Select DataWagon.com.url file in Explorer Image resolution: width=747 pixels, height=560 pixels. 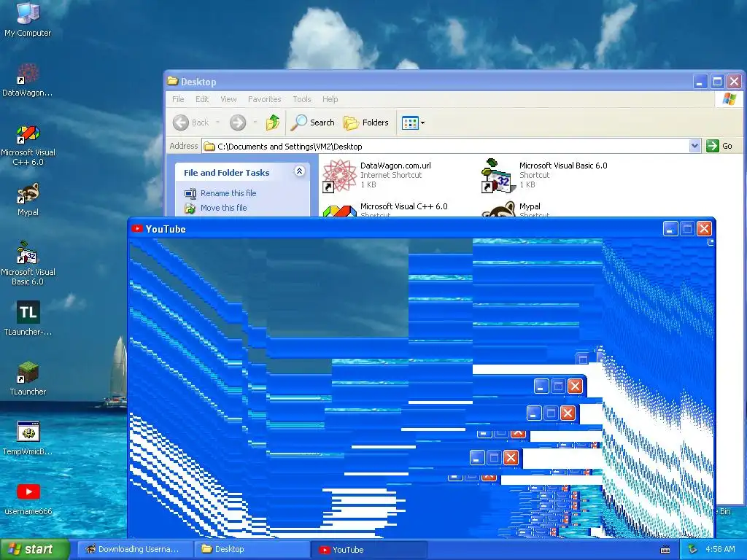(x=377, y=175)
